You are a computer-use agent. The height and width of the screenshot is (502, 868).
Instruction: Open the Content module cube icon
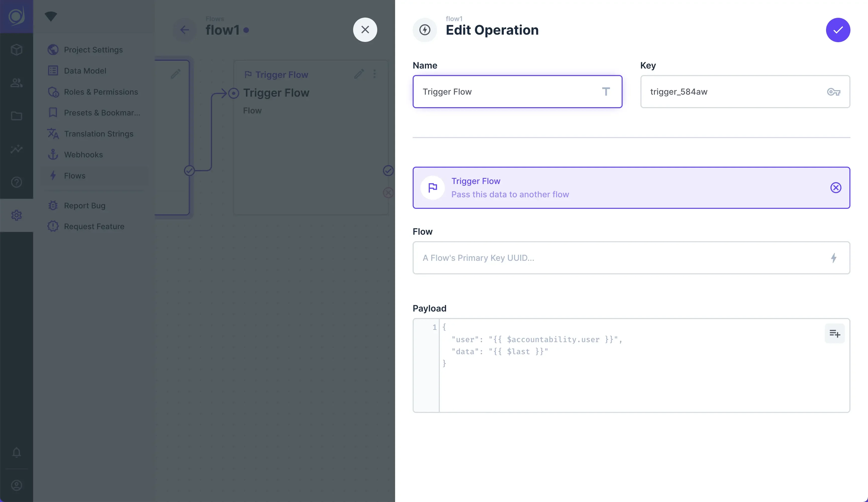(x=17, y=50)
